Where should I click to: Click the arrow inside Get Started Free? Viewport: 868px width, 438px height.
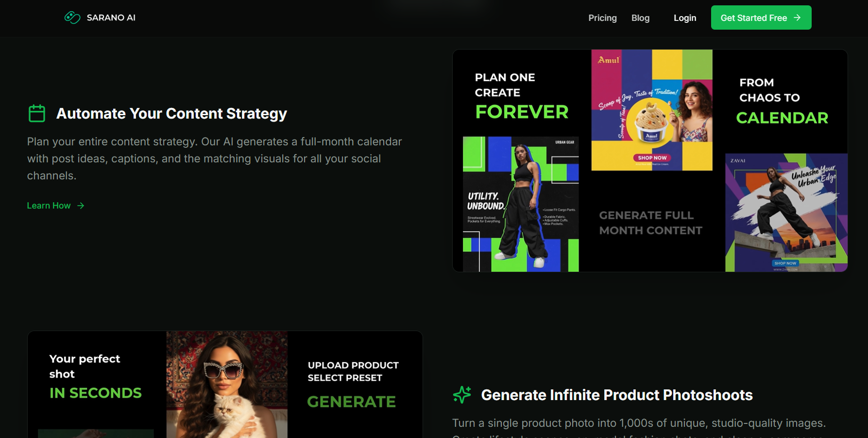pyautogui.click(x=797, y=18)
